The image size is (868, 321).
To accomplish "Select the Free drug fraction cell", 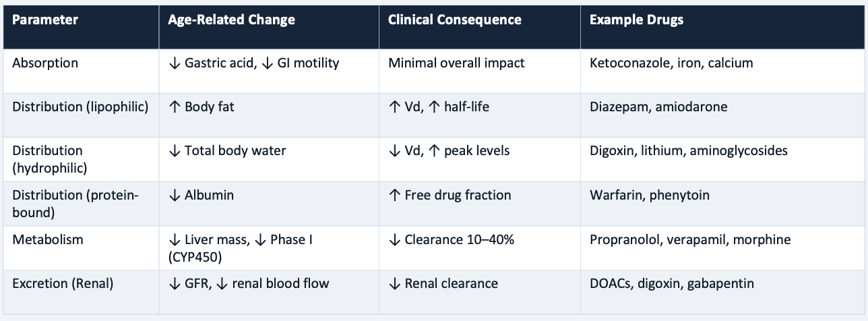I will pyautogui.click(x=449, y=196).
